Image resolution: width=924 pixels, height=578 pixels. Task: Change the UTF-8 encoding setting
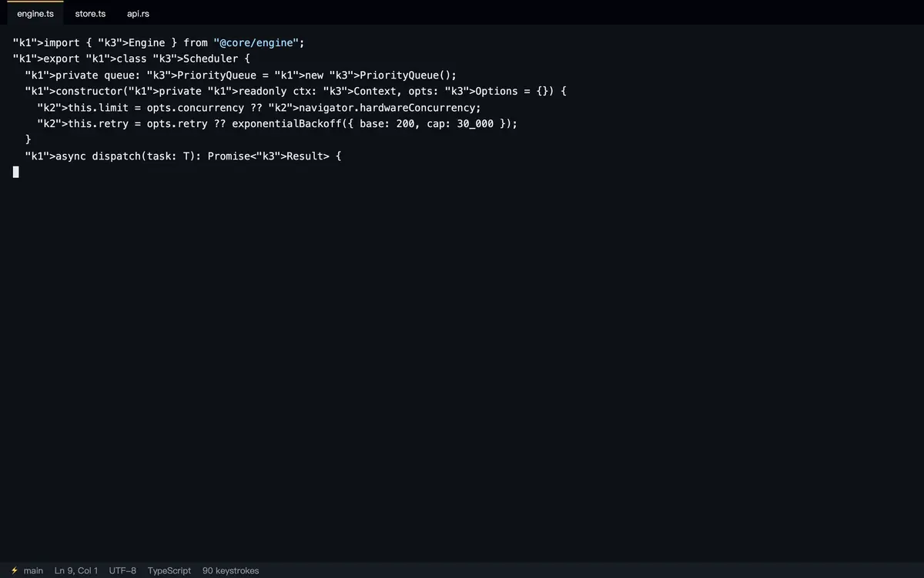122,570
